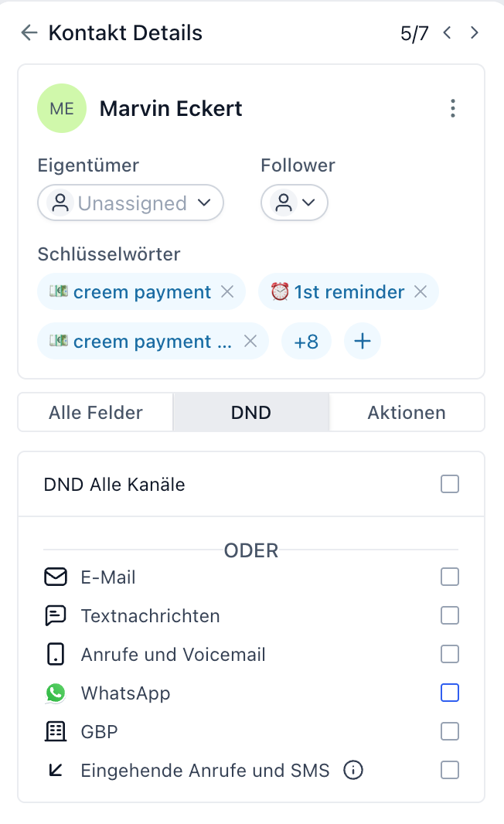Open the Eigentümer Unassigned dropdown
The height and width of the screenshot is (824, 504).
(131, 203)
